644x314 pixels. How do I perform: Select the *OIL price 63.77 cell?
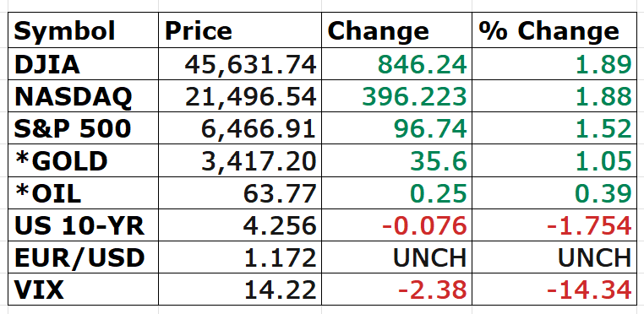tap(240, 193)
